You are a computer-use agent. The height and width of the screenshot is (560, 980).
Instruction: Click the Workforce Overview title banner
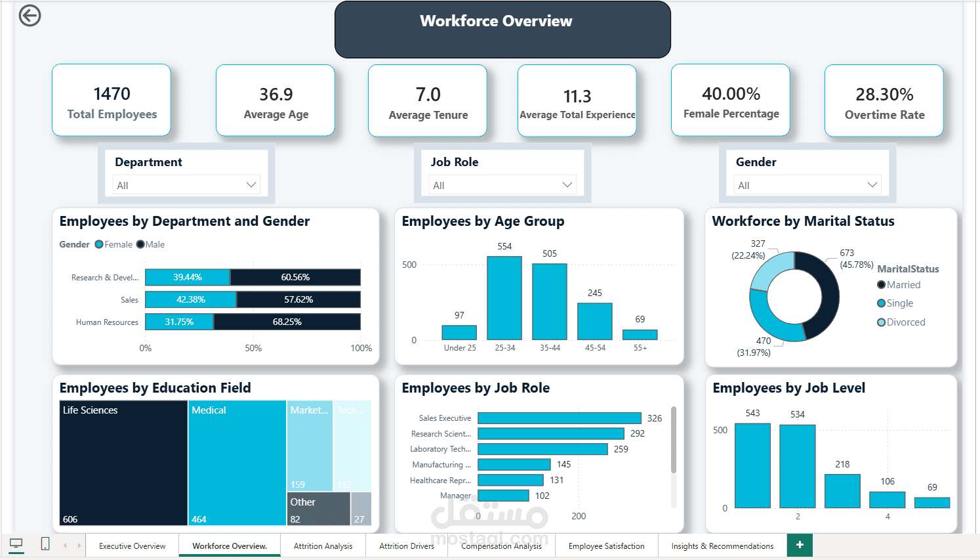(x=502, y=30)
